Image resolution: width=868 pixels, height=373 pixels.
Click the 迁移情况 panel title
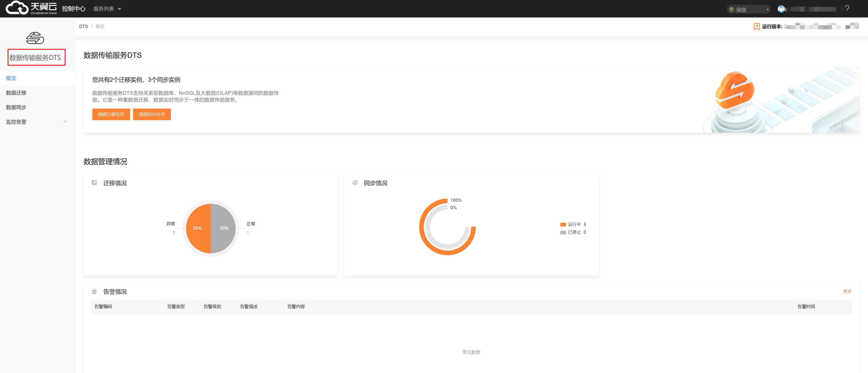[115, 183]
